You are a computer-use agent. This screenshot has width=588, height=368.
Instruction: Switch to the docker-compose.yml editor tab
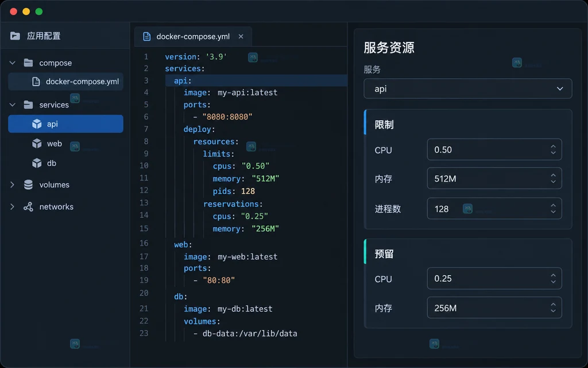(193, 36)
